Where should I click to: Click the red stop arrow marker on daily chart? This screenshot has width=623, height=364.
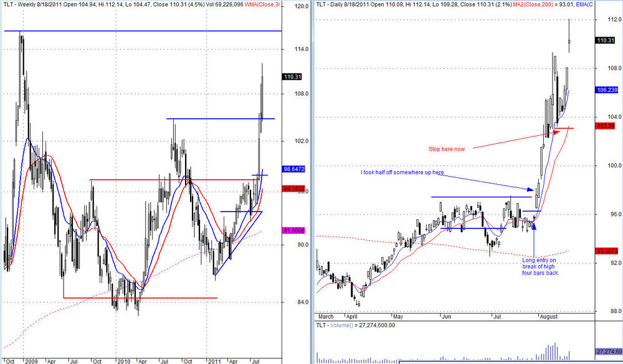[x=556, y=132]
